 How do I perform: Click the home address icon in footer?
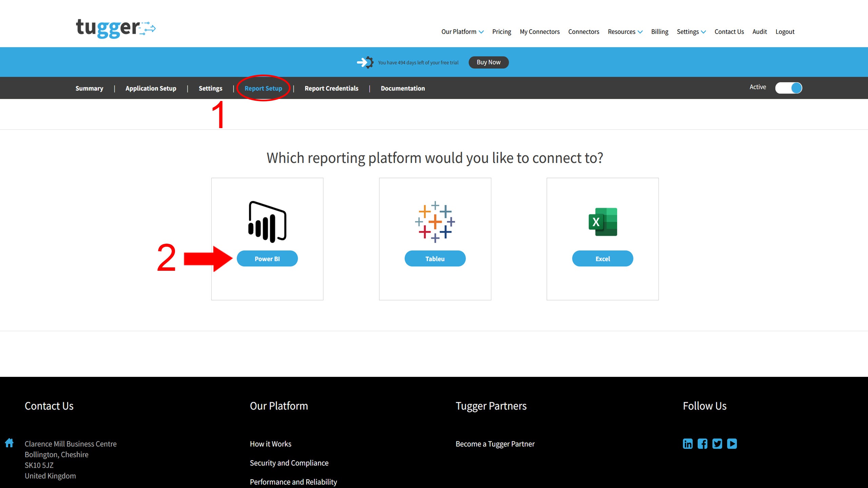9,443
